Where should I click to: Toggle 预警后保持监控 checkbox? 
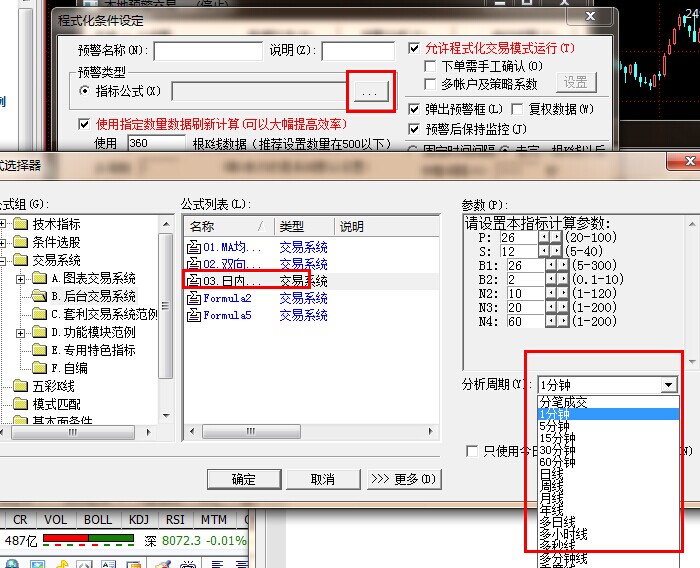(x=414, y=129)
